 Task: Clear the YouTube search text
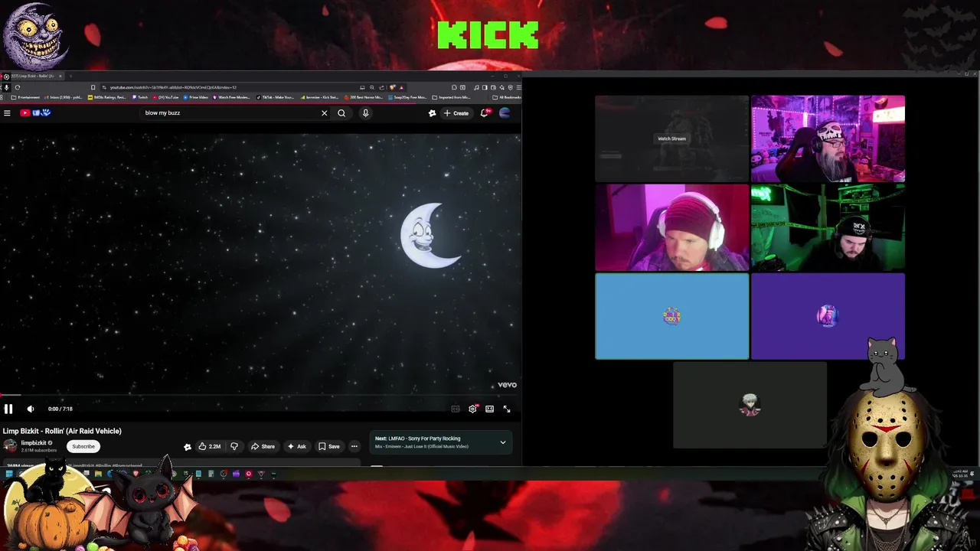(324, 113)
